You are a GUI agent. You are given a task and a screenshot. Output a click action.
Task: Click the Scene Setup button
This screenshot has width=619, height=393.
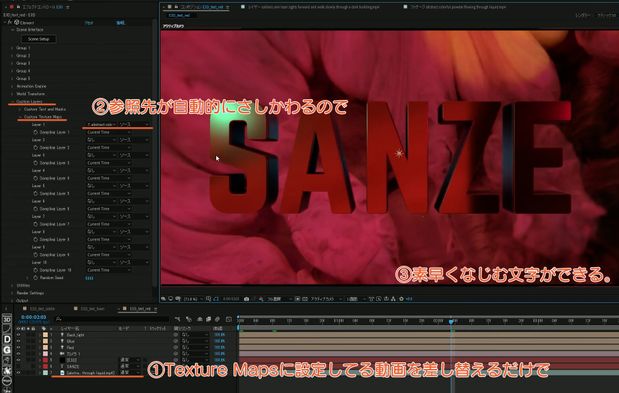pyautogui.click(x=39, y=39)
